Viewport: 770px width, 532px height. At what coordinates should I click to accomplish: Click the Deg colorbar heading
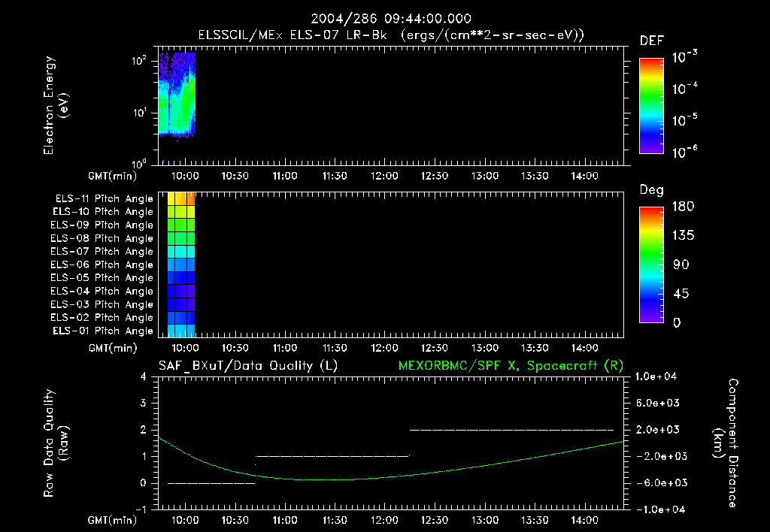(x=652, y=190)
